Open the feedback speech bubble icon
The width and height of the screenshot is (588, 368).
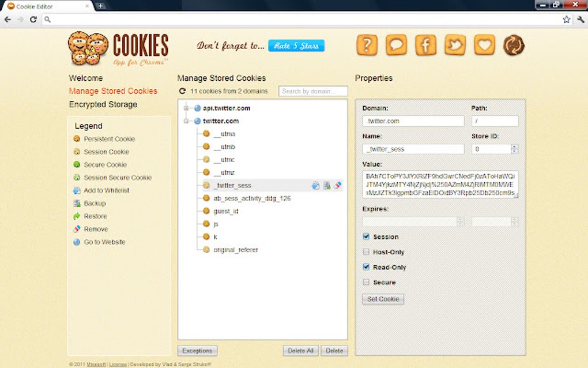[396, 45]
